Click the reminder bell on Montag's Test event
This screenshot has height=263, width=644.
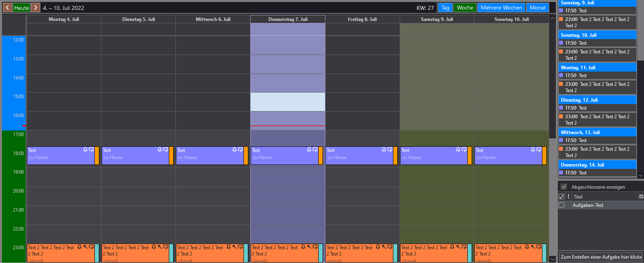[x=85, y=150]
